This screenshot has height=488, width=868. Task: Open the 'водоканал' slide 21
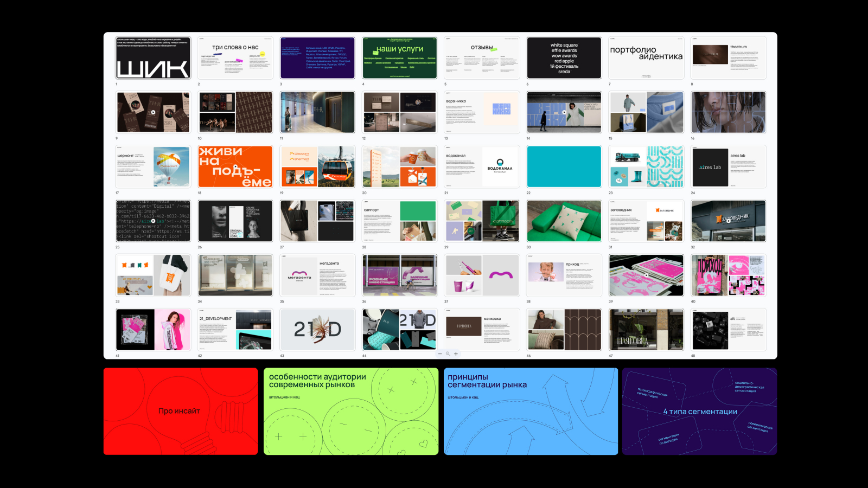(x=482, y=166)
